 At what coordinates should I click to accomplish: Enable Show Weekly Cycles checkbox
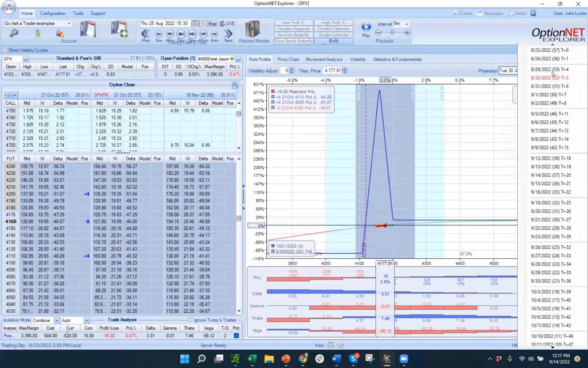point(5,50)
